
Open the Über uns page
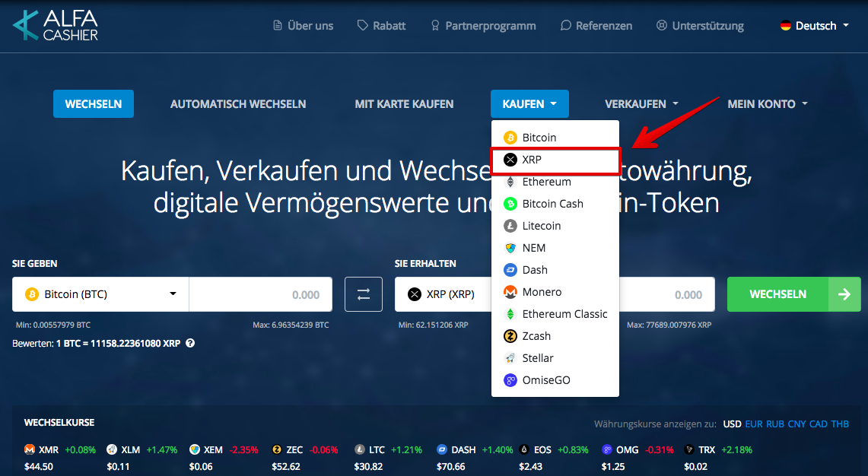coord(304,25)
